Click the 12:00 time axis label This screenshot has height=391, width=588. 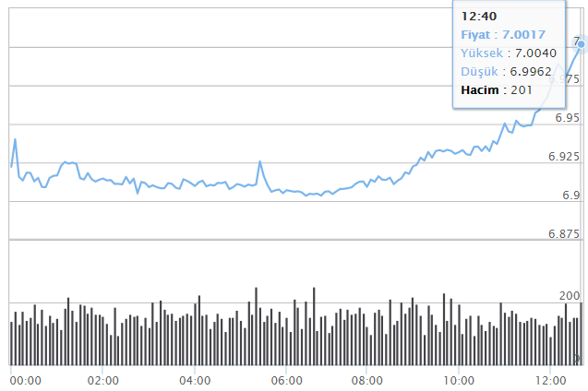(x=550, y=380)
